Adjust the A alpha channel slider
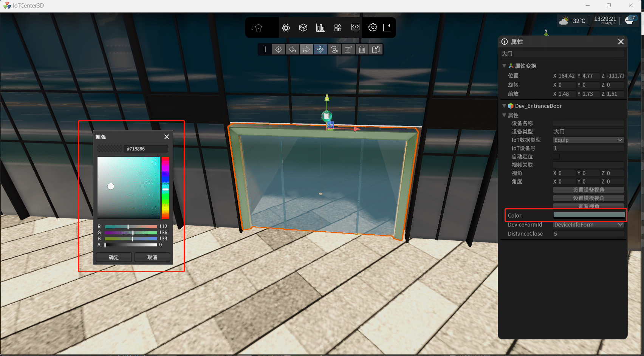This screenshot has height=356, width=644. 131,245
